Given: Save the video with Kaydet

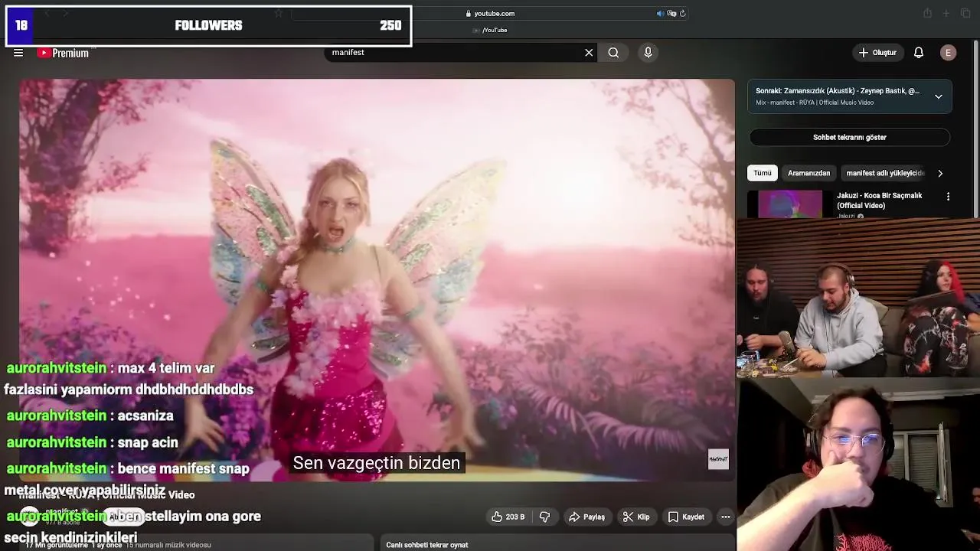Looking at the screenshot, I should (x=686, y=517).
